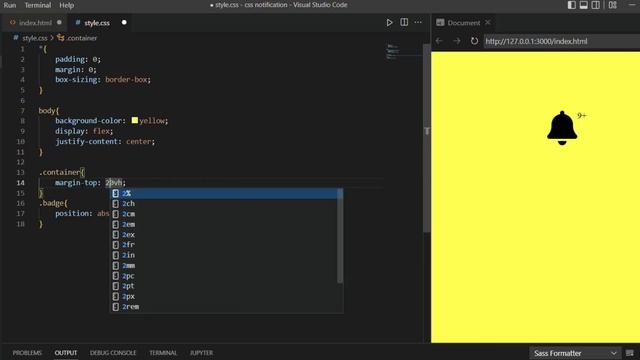
Task: Choose the 2ex suggestion
Action: click(x=226, y=234)
